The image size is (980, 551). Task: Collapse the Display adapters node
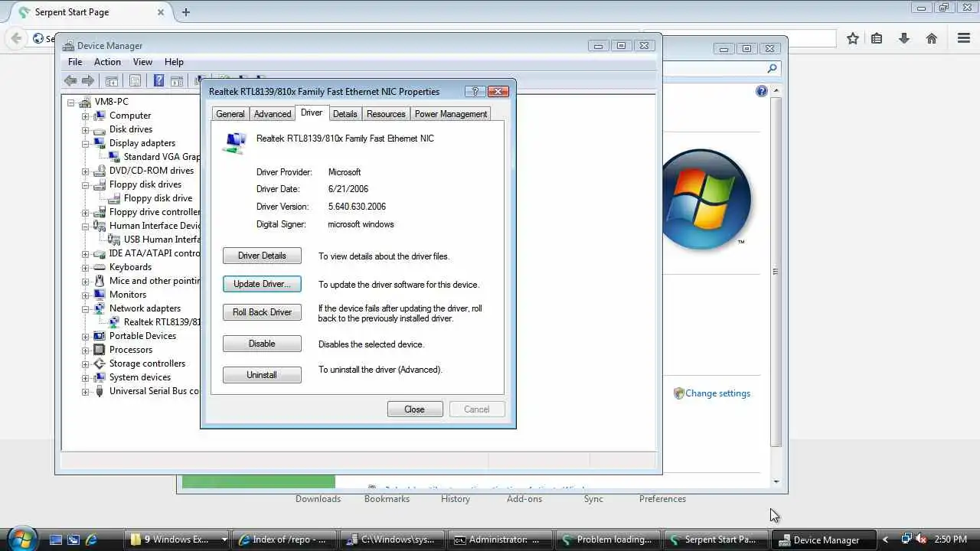pos(86,144)
